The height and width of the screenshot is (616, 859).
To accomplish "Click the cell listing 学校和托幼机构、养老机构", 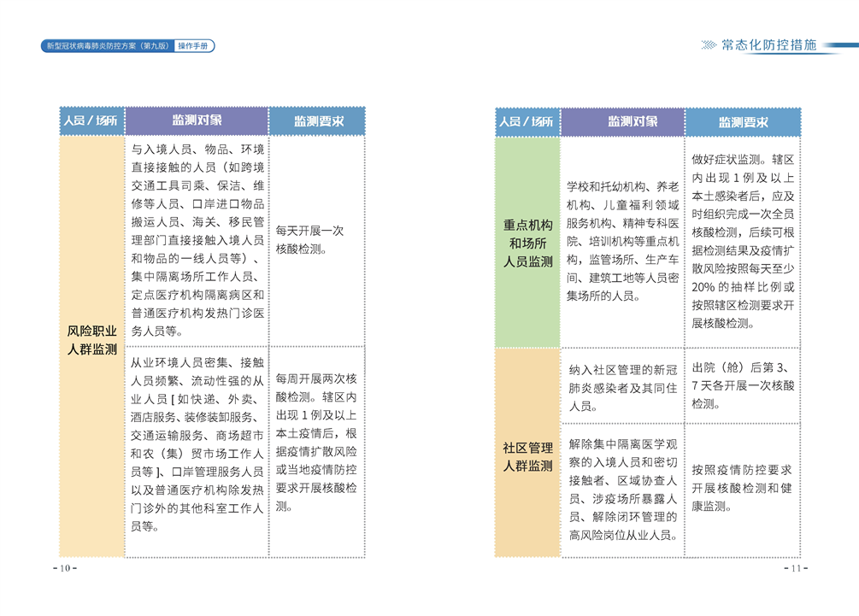I will pos(621,241).
